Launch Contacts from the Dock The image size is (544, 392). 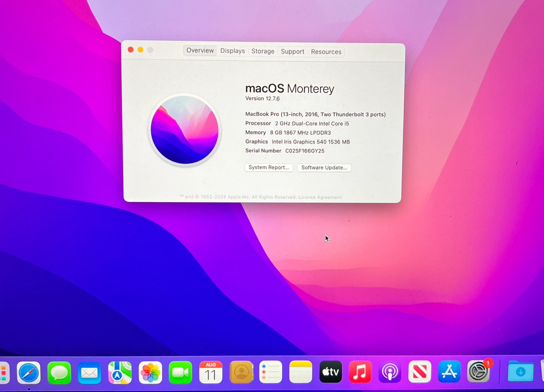click(x=241, y=372)
